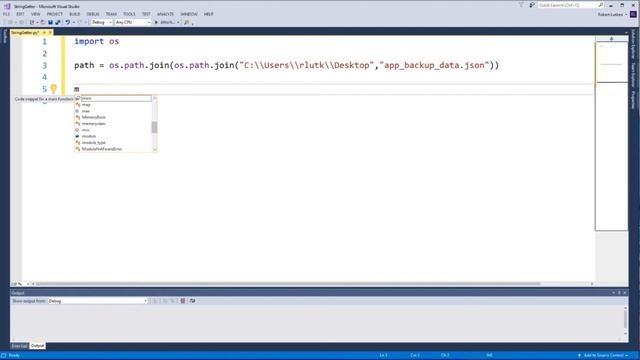This screenshot has height=360, width=640.
Task: Click the editor horizontal scrollbar
Action: tap(288, 284)
